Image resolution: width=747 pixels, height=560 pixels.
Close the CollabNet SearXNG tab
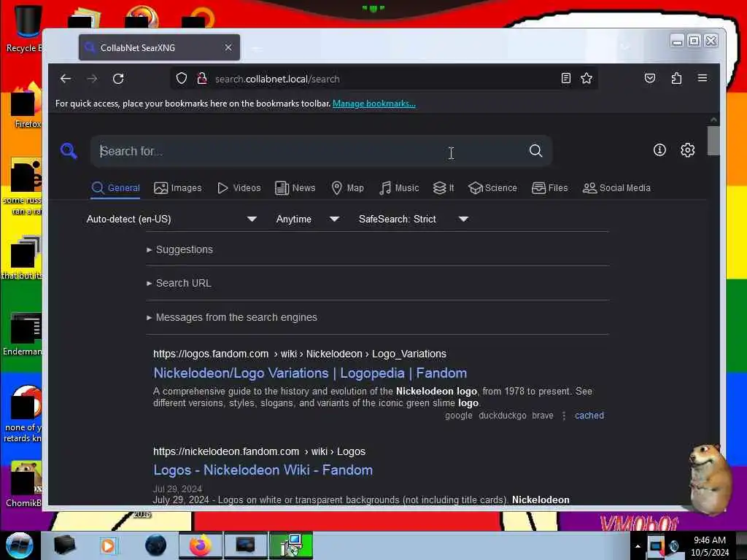(x=228, y=47)
